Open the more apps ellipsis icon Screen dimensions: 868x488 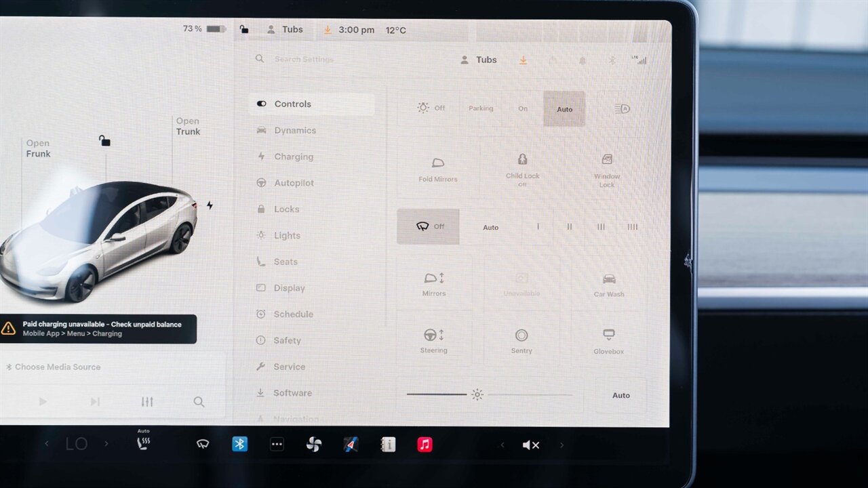[x=277, y=445]
